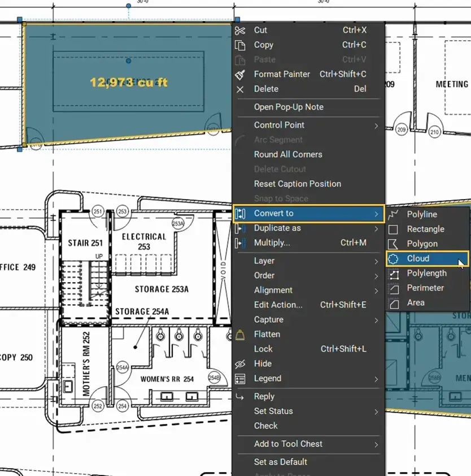The width and height of the screenshot is (471, 476).
Task: Click the 12,973 cu ft volume caption
Action: (129, 83)
